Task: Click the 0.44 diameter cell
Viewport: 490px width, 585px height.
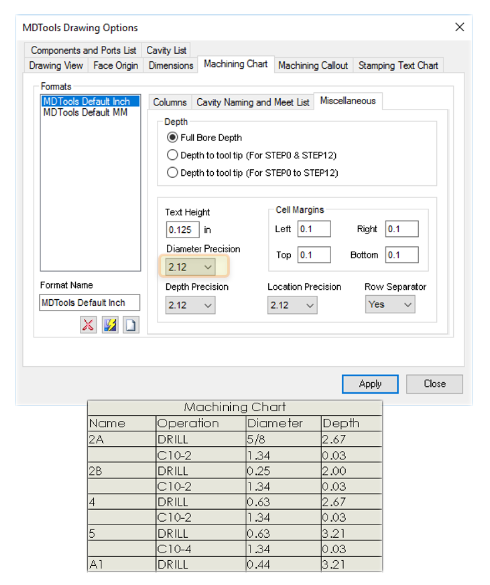Action: (284, 564)
